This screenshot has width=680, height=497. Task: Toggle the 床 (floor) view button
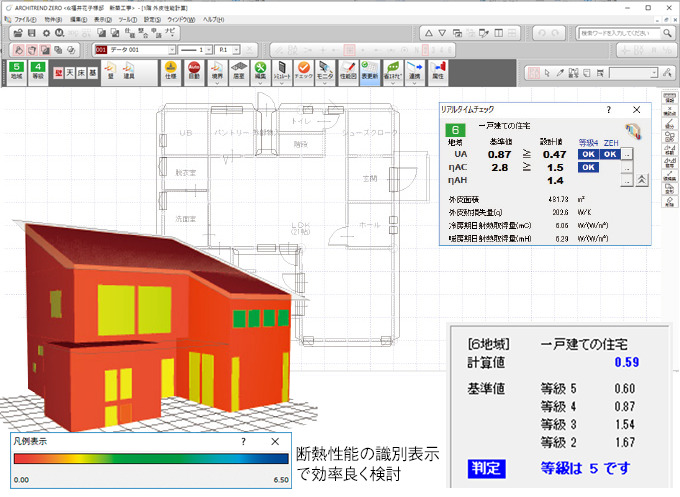coord(82,73)
